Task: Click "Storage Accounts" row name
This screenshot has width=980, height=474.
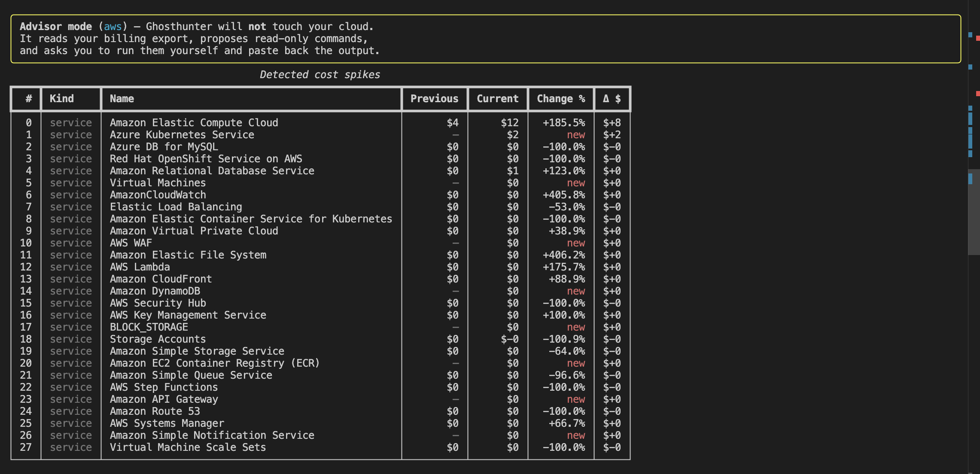Action: coord(158,339)
